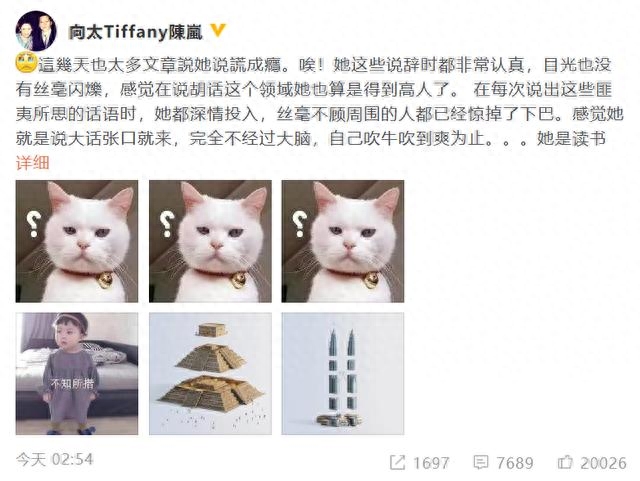This screenshot has width=640, height=481.
Task: Open second white cat image
Action: point(210,241)
